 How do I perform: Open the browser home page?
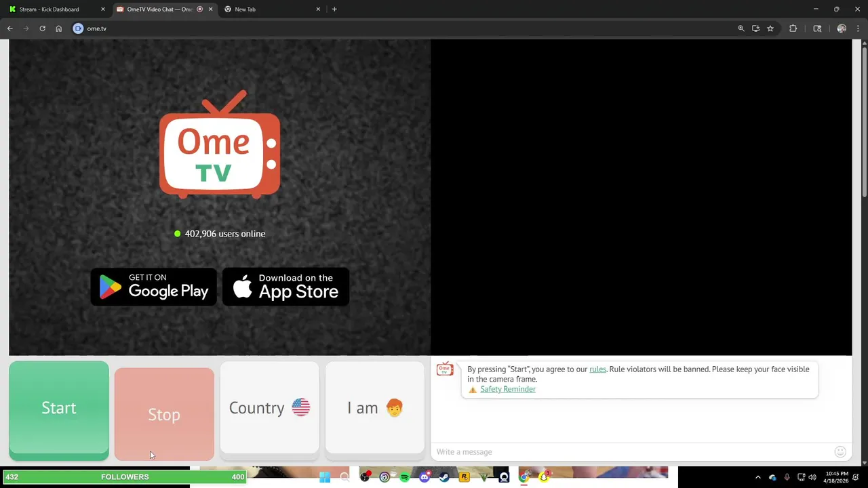(58, 28)
